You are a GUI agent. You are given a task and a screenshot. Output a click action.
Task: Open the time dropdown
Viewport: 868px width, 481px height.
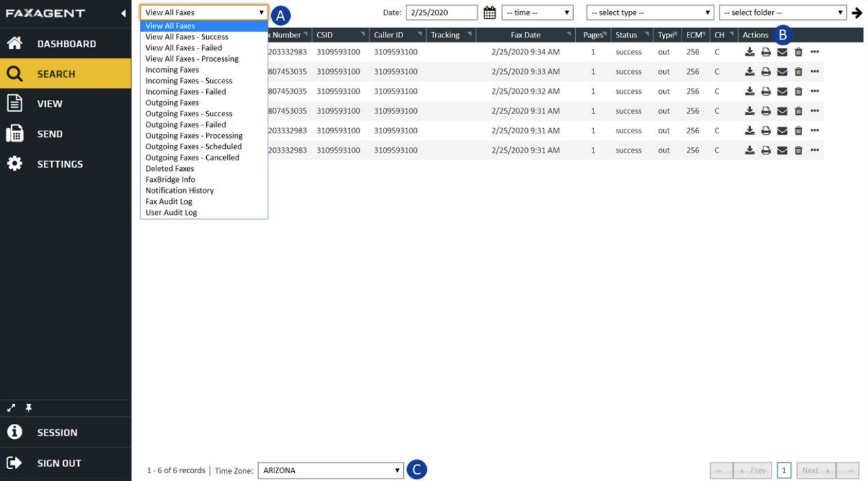point(537,12)
